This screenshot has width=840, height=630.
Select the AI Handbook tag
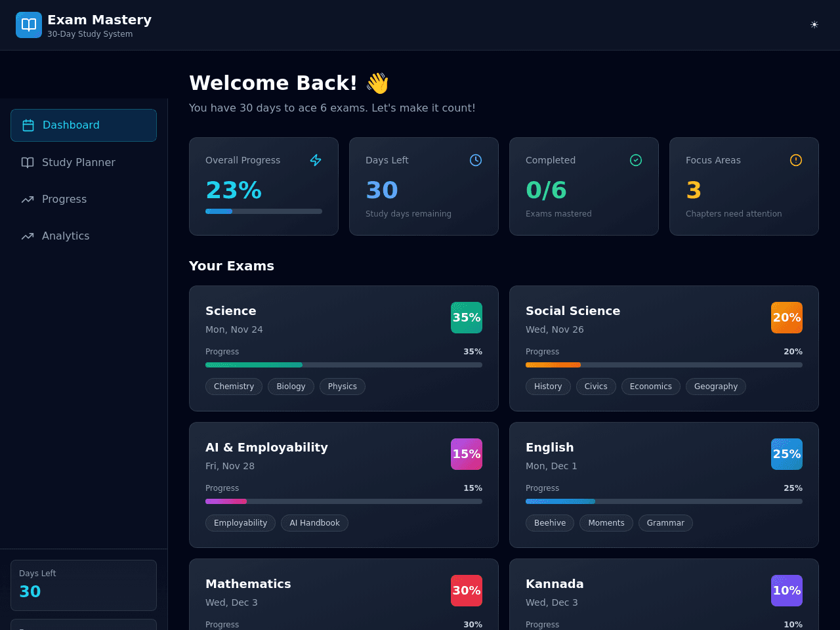[x=314, y=523]
